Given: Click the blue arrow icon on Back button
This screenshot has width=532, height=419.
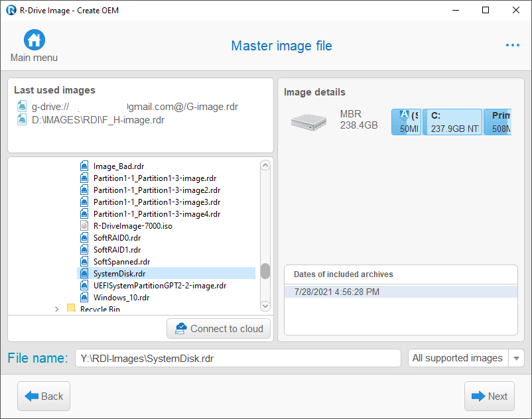Looking at the screenshot, I should 32,396.
